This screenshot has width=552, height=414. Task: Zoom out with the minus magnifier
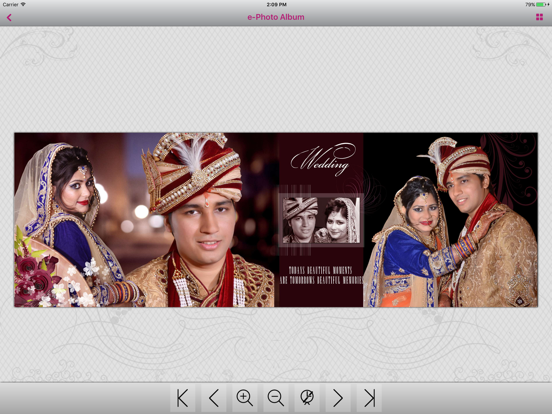coord(276,398)
